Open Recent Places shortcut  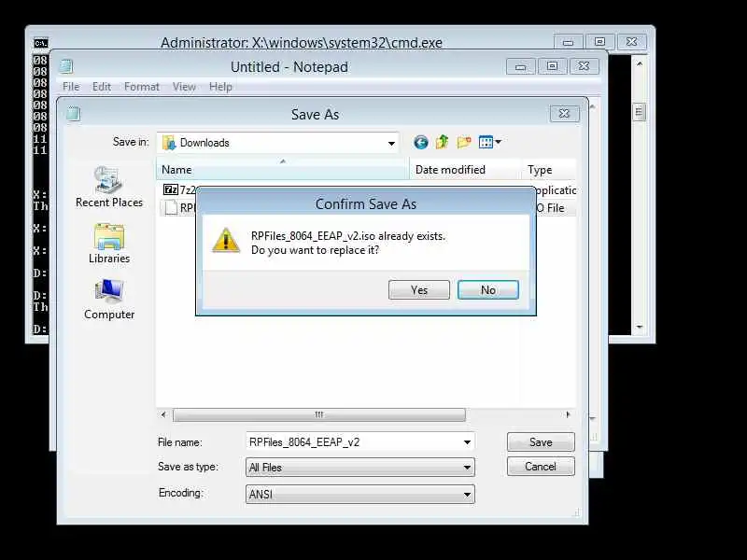[x=109, y=188]
